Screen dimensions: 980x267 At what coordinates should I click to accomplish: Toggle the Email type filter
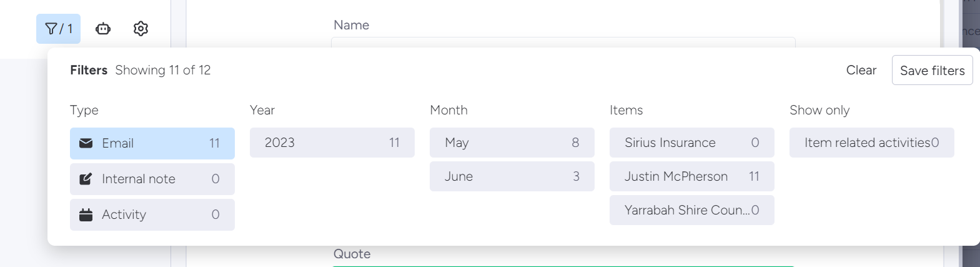(152, 143)
